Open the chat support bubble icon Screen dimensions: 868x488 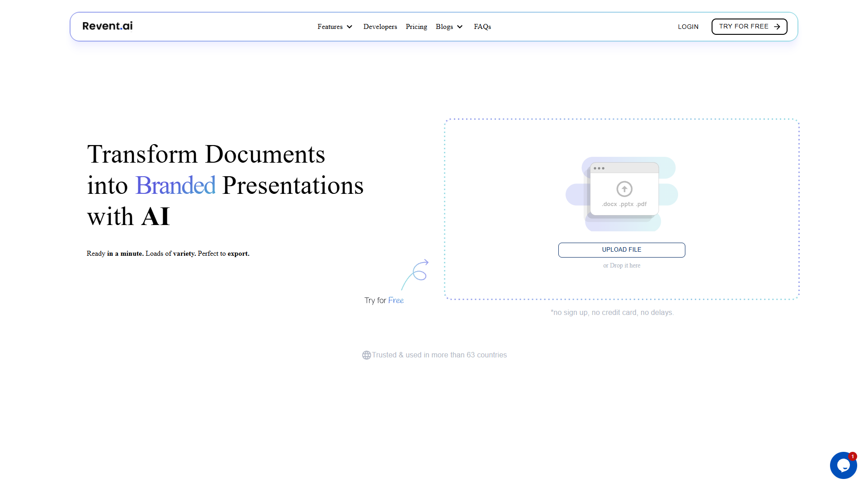(x=843, y=465)
